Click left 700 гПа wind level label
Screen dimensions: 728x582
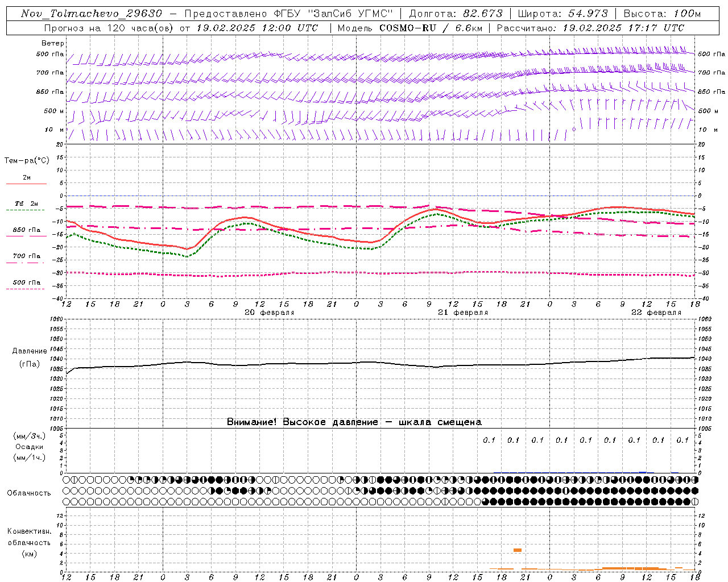click(x=50, y=73)
